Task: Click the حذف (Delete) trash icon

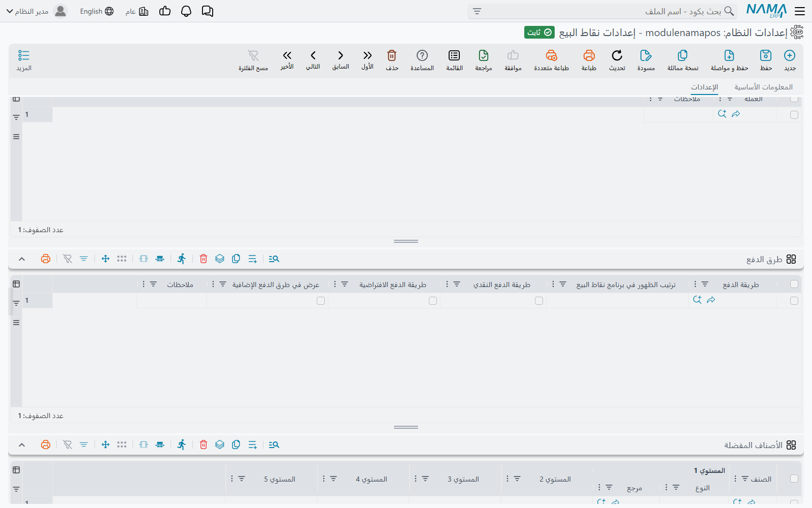Action: click(x=392, y=55)
